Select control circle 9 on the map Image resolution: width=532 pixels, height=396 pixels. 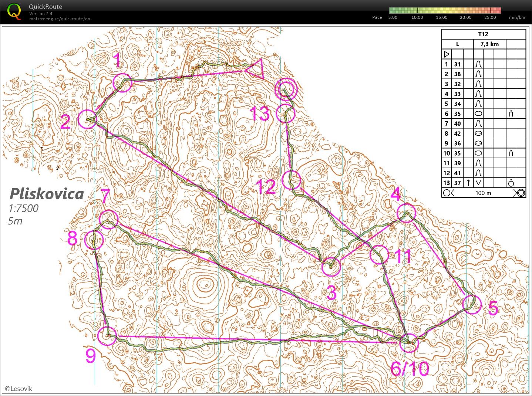tap(107, 336)
